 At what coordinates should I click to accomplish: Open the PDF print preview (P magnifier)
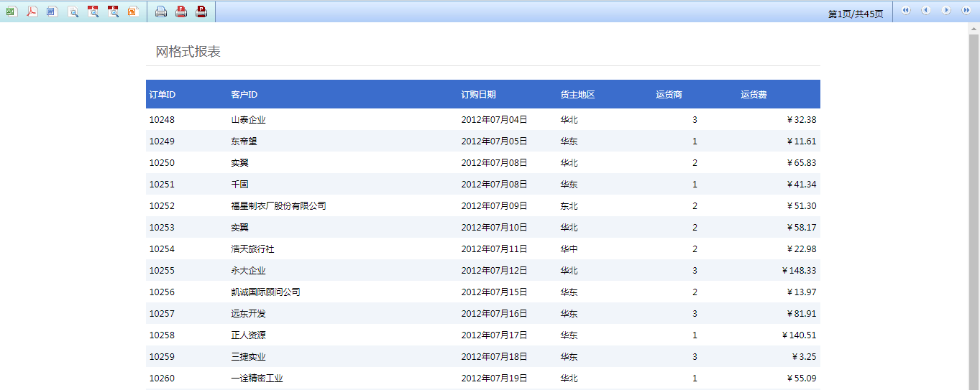pos(113,11)
